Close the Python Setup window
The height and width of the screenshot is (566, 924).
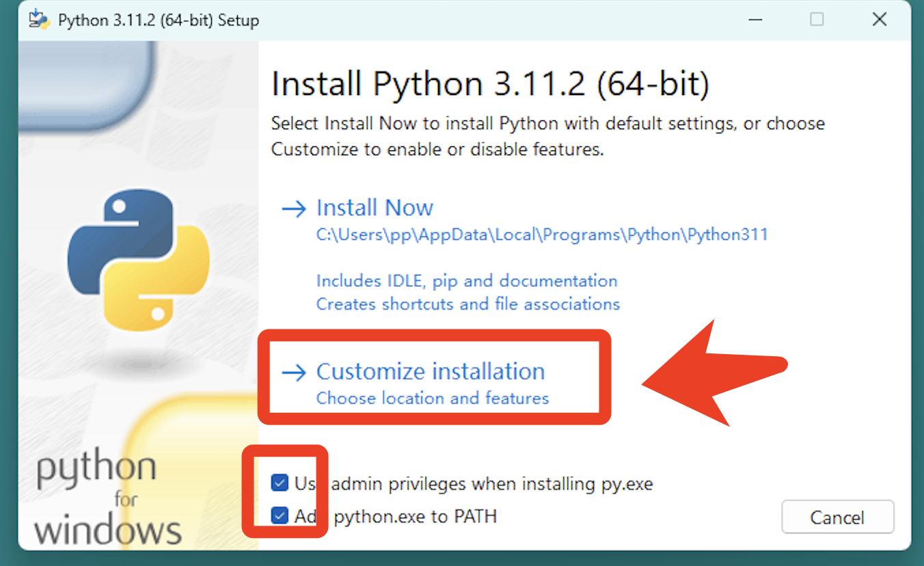point(880,20)
